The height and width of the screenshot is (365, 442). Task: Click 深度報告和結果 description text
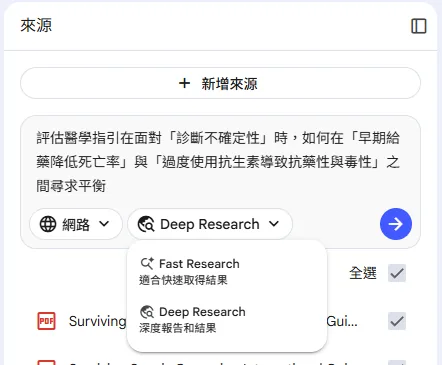(178, 328)
